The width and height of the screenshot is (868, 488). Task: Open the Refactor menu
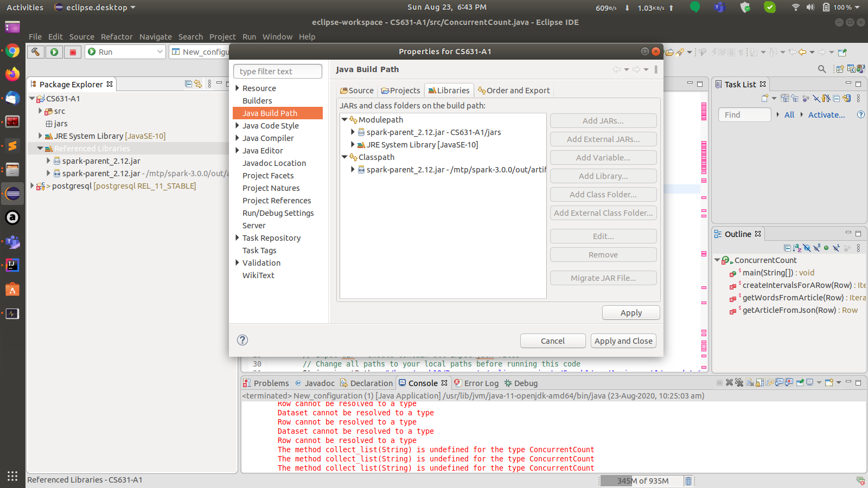click(117, 37)
